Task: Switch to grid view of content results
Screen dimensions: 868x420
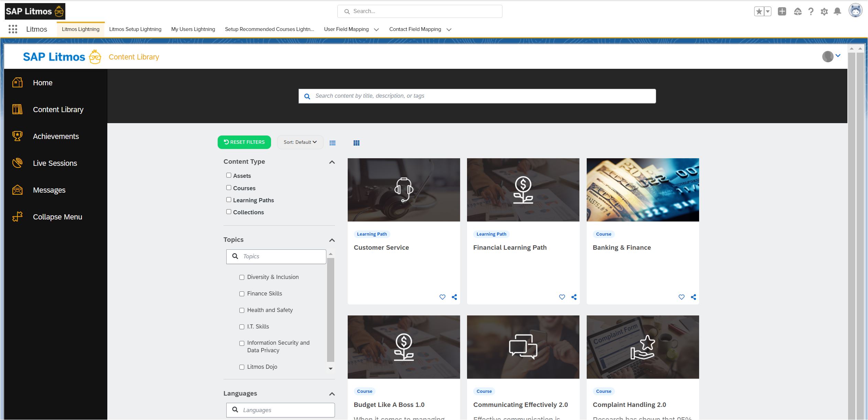Action: point(356,142)
